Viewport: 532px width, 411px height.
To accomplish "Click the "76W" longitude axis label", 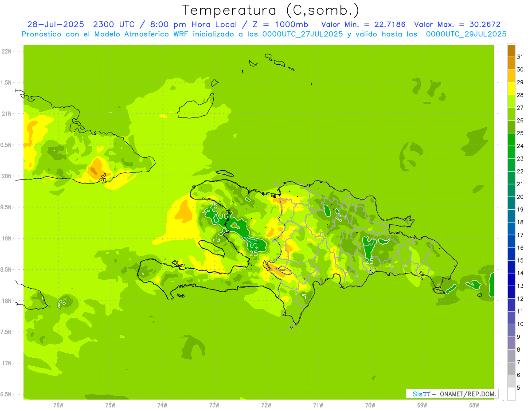I will click(x=58, y=405).
